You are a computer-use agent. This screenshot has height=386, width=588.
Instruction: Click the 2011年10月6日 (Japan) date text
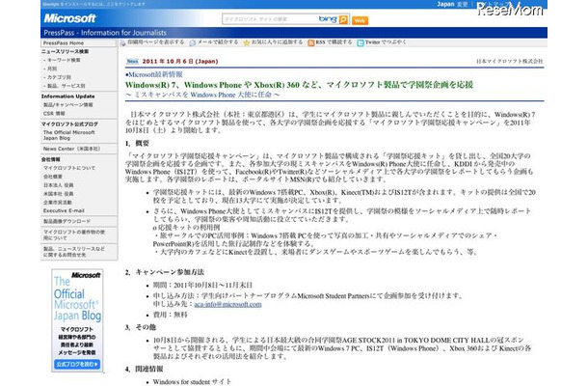pos(180,61)
